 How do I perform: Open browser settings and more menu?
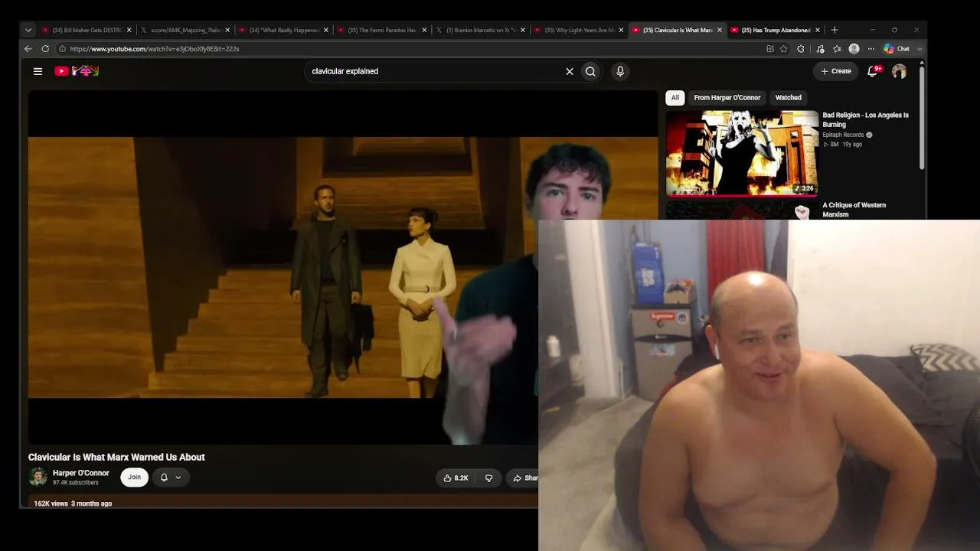(x=871, y=49)
